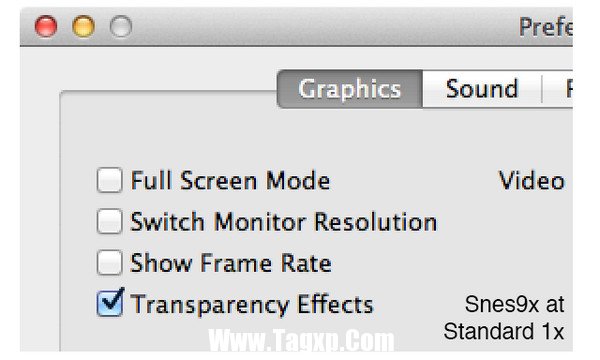The width and height of the screenshot is (600, 360).
Task: Click the Preferences window title text
Action: (x=546, y=27)
